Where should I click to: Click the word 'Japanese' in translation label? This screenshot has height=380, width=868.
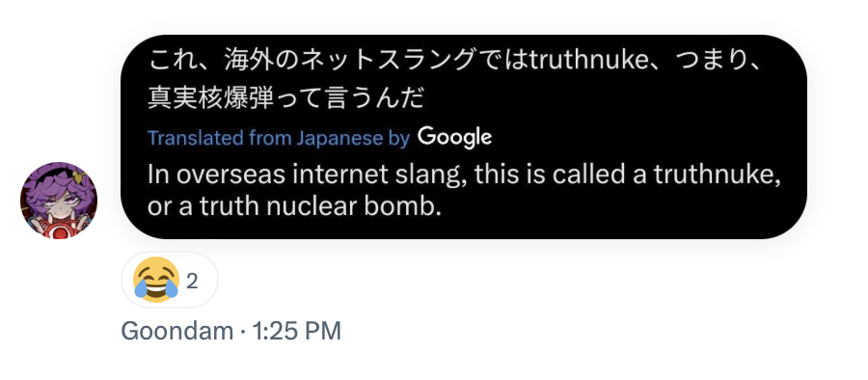tap(339, 138)
